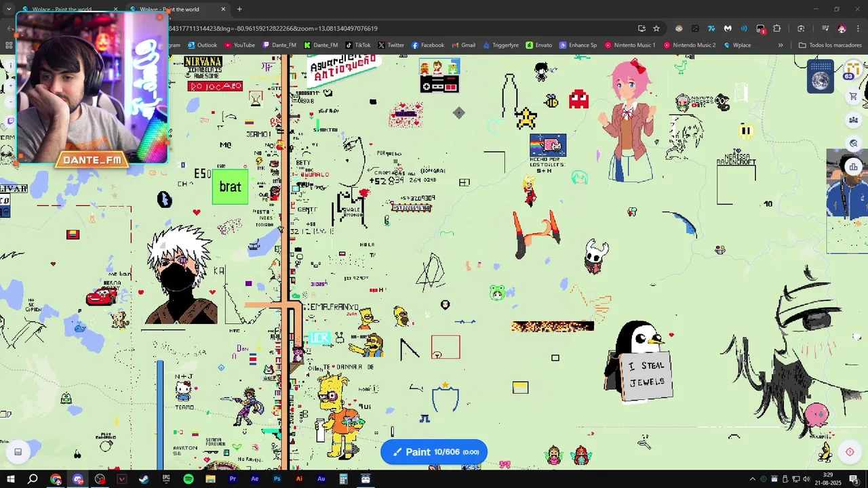This screenshot has width=868, height=488.
Task: Open the Malwarebytes extension icon
Action: point(728,28)
